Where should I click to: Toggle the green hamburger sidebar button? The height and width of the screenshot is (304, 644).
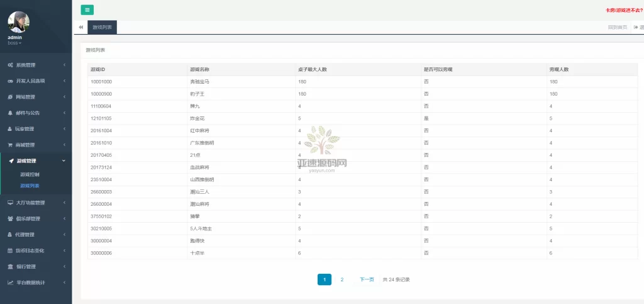(x=87, y=10)
